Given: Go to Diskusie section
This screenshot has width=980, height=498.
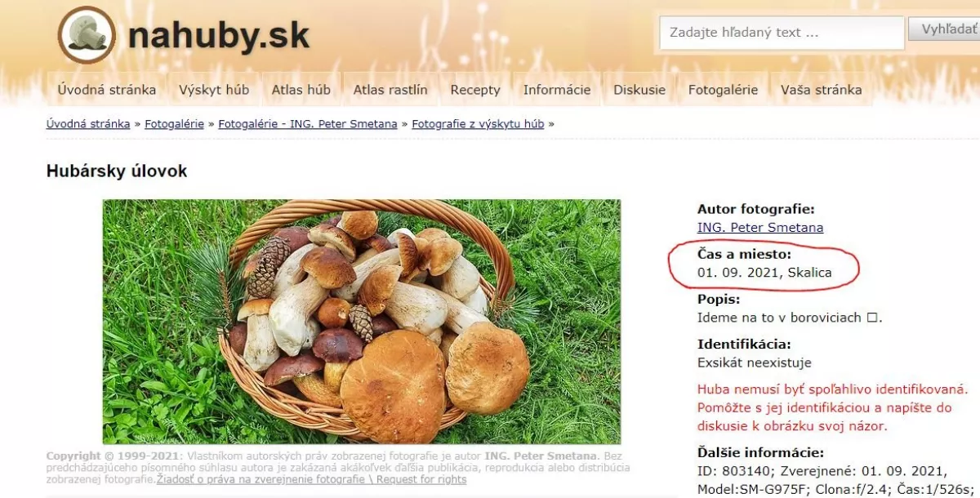Looking at the screenshot, I should pyautogui.click(x=639, y=90).
